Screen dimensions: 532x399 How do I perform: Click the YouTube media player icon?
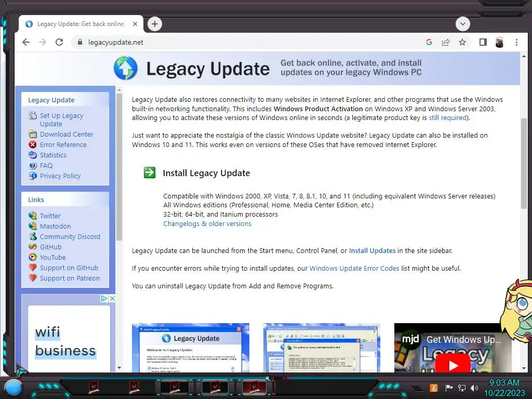point(33,257)
